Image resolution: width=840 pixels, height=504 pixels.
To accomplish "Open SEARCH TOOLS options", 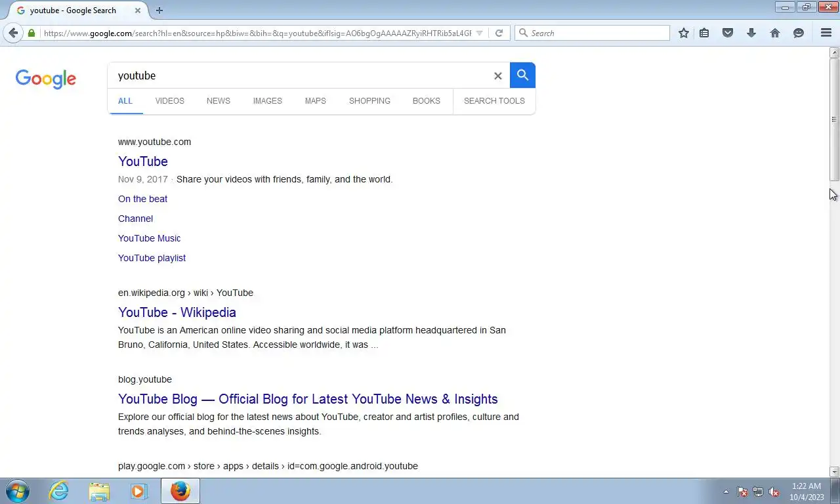I will pyautogui.click(x=494, y=101).
